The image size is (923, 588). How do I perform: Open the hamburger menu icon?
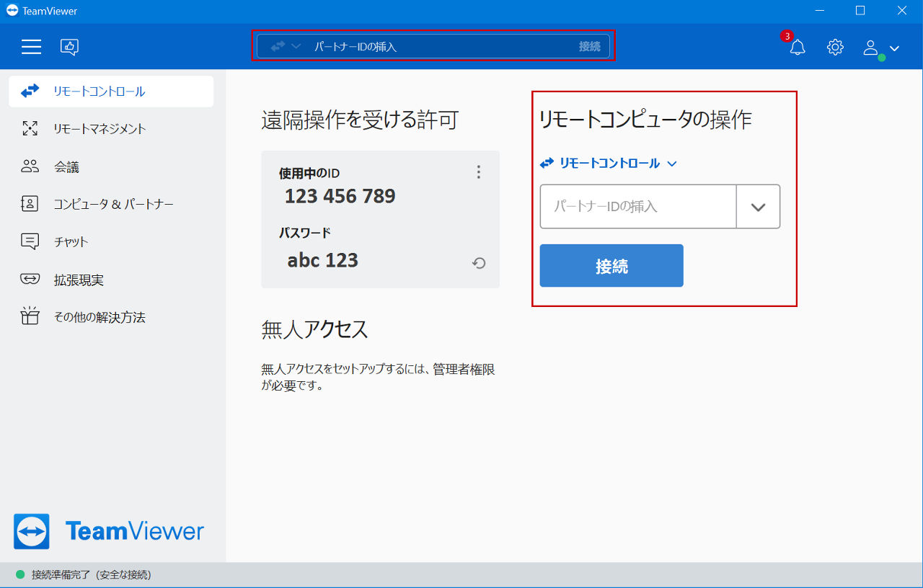(x=31, y=48)
